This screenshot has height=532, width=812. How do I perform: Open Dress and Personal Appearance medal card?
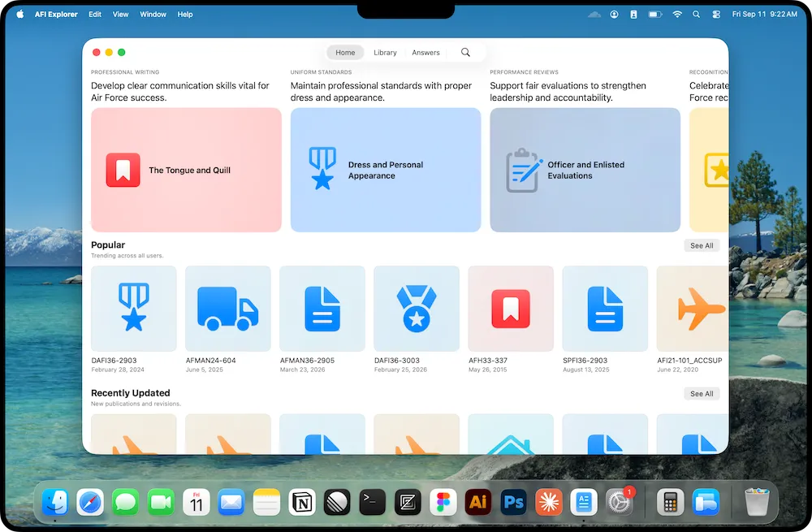coord(385,170)
